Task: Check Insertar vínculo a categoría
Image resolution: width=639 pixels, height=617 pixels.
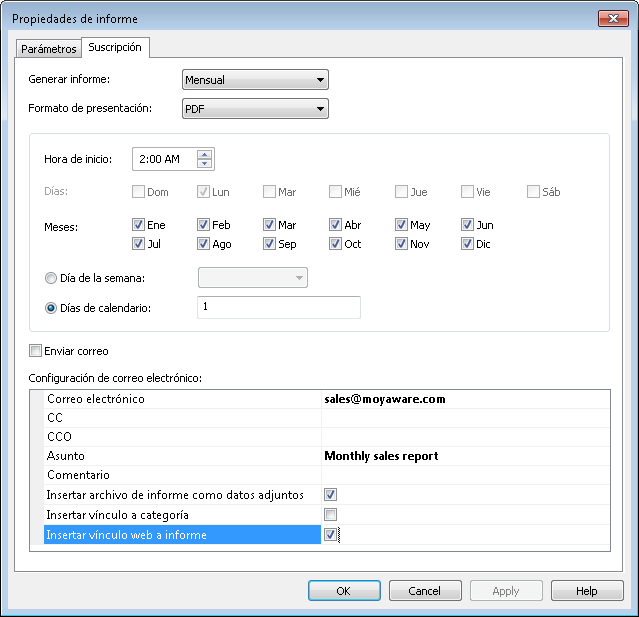Action: click(x=330, y=515)
